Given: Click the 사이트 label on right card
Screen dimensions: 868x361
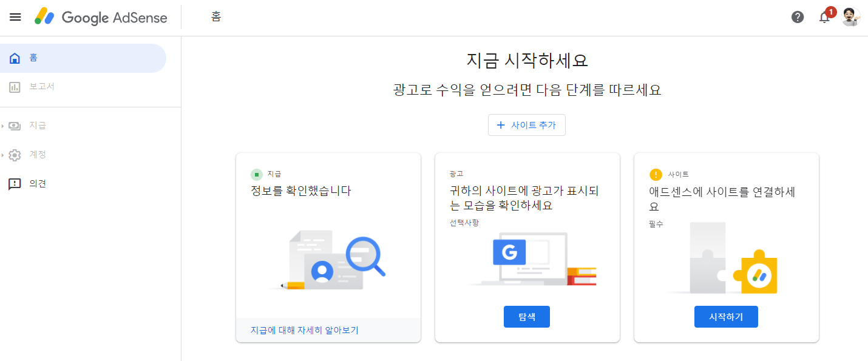Looking at the screenshot, I should (678, 175).
